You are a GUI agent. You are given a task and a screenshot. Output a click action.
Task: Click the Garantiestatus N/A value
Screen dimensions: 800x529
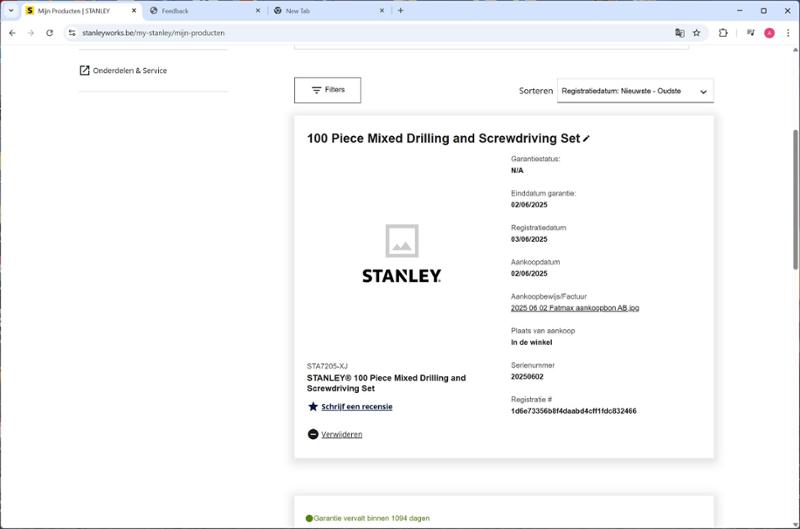(x=517, y=170)
